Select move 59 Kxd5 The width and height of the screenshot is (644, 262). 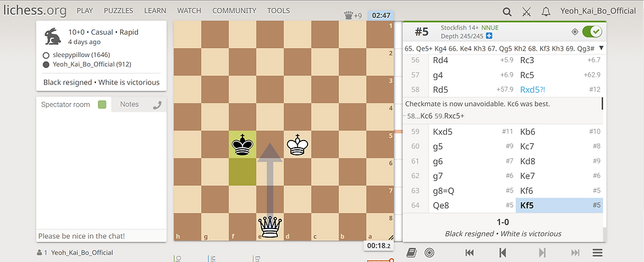pyautogui.click(x=472, y=132)
